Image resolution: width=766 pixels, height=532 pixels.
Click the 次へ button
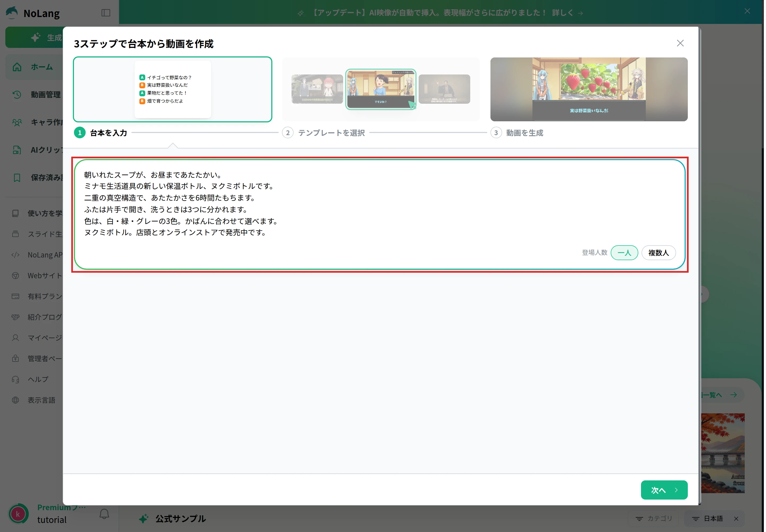pos(664,490)
